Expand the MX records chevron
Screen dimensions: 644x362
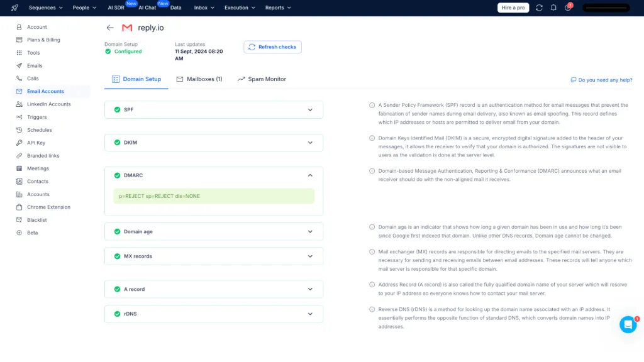310,256
